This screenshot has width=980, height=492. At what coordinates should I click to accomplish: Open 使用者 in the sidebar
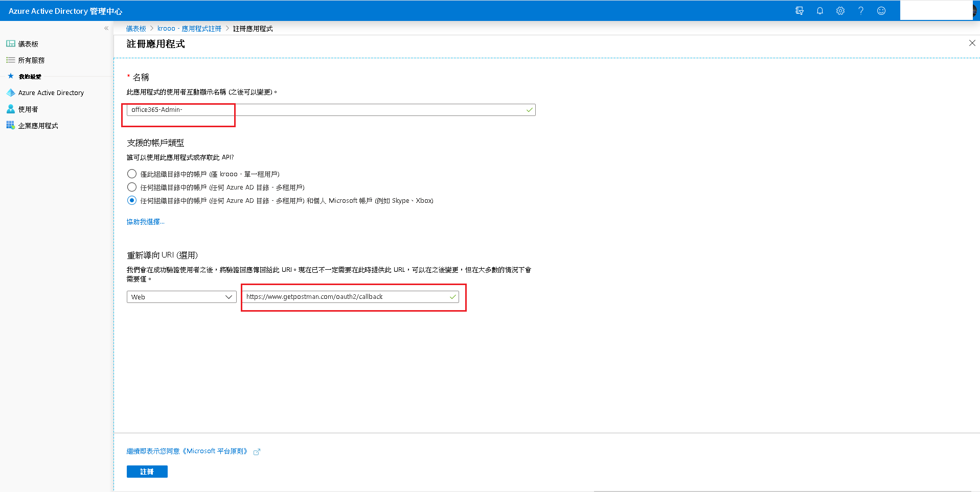[x=28, y=109]
